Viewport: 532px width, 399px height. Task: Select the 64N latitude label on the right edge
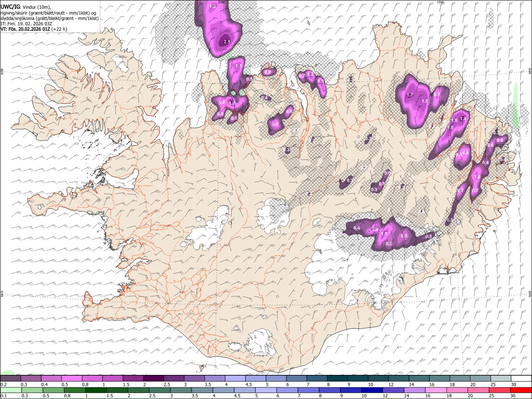pyautogui.click(x=530, y=293)
